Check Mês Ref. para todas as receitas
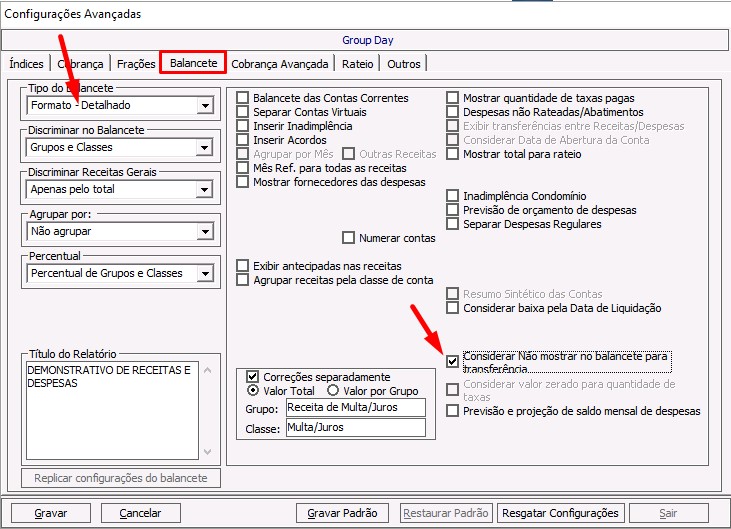Screen dimensions: 731x529 coord(242,168)
